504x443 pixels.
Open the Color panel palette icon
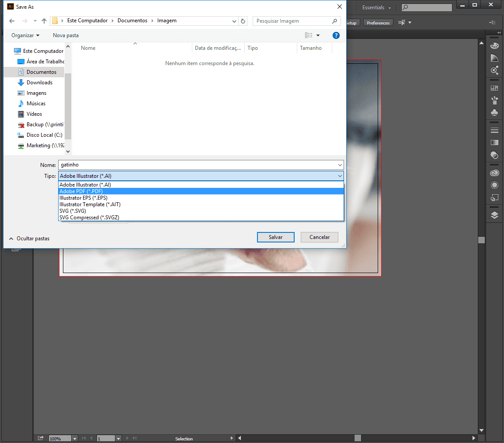coord(494,45)
